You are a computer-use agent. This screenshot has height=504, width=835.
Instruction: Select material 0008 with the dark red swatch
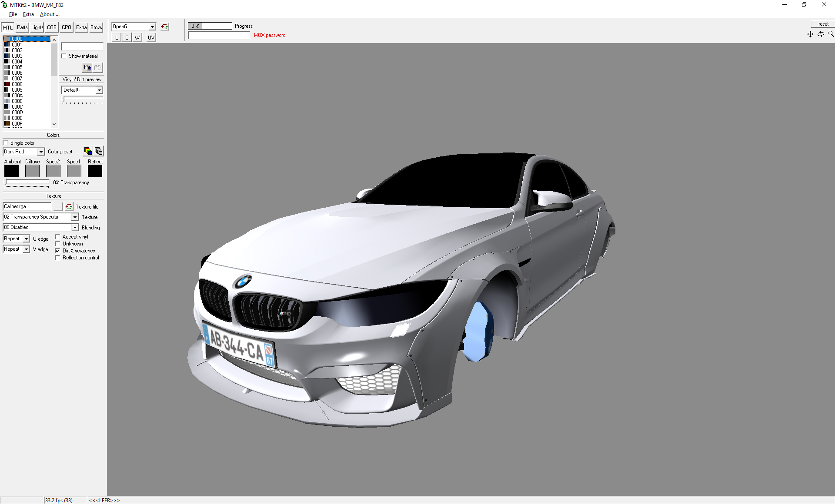27,84
